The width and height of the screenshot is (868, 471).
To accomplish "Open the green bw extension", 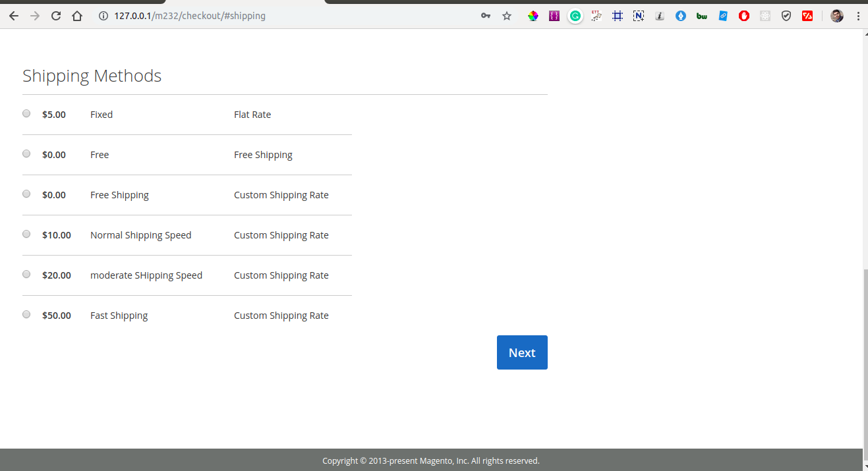I will pyautogui.click(x=702, y=16).
